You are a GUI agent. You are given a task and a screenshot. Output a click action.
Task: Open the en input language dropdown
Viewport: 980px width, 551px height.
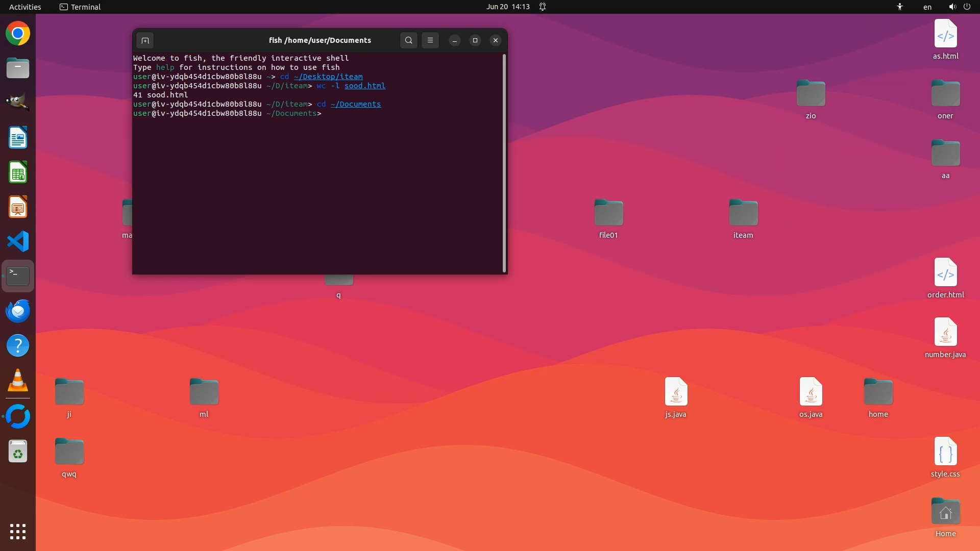[927, 7]
